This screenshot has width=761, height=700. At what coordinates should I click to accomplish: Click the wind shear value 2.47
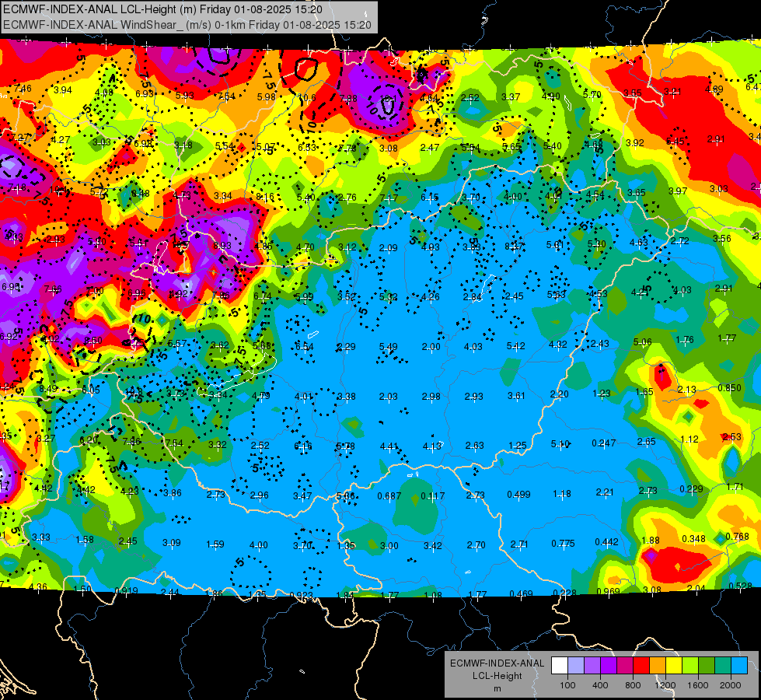click(x=430, y=147)
